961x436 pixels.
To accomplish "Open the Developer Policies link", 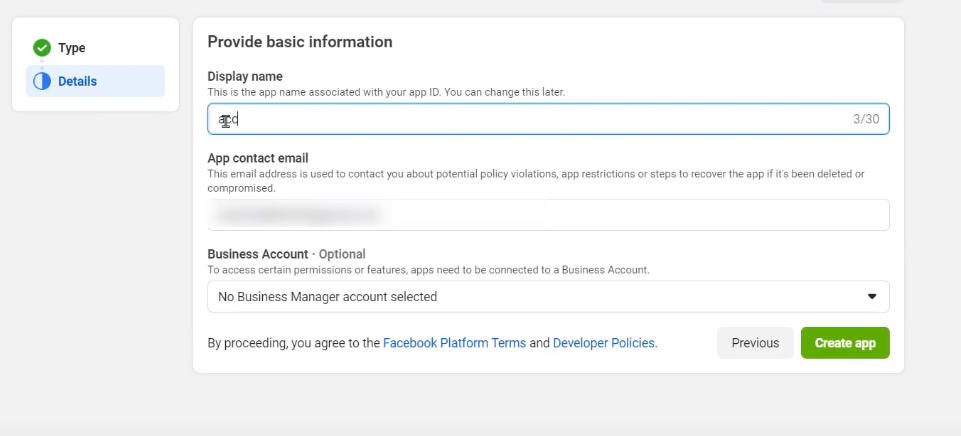I will (604, 343).
